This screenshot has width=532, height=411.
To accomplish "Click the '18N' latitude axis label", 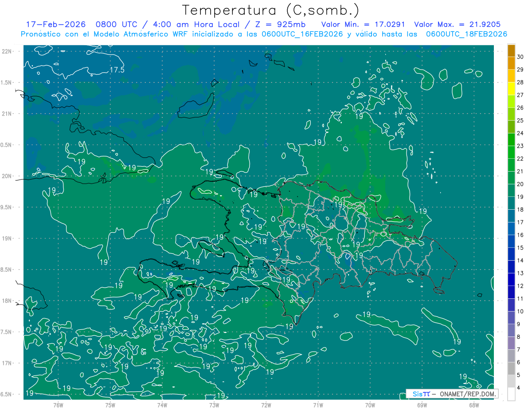I will [x=7, y=301].
